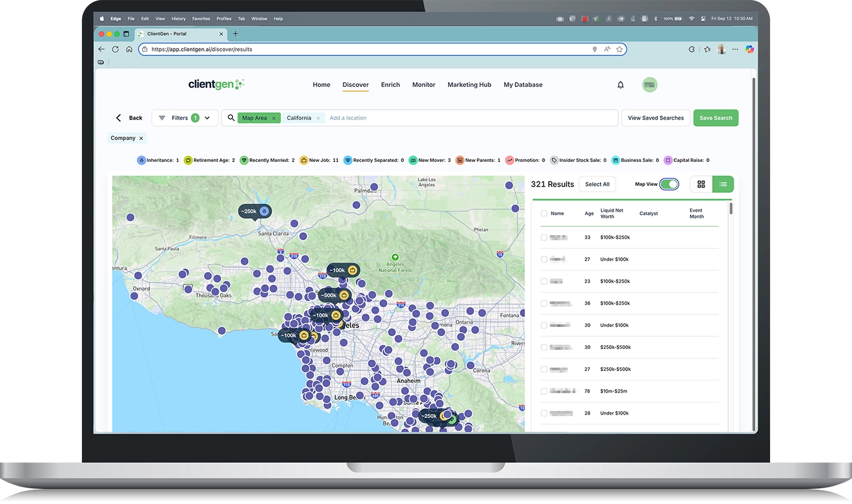Click the New Job catalyst icon
852x504 pixels.
point(304,161)
